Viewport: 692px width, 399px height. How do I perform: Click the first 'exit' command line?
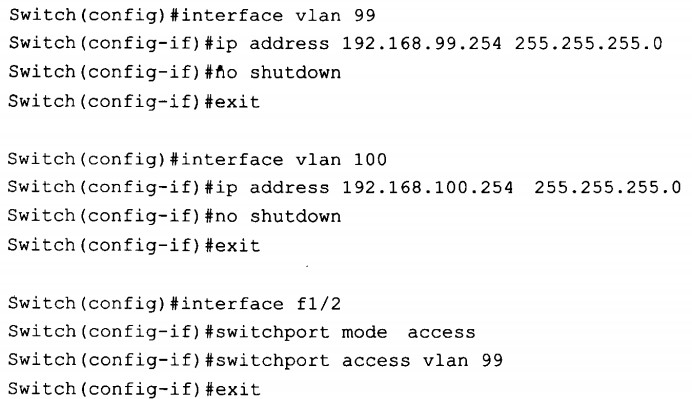tap(134, 102)
